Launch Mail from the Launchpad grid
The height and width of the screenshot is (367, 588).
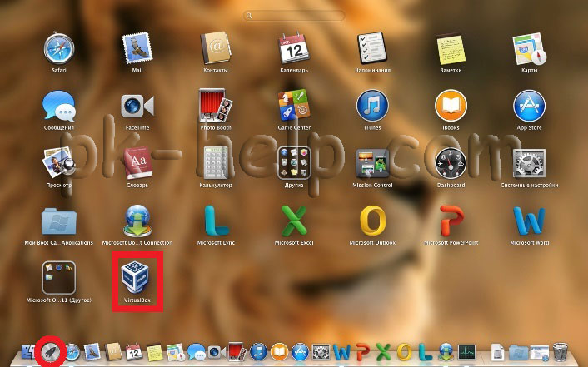tap(137, 49)
